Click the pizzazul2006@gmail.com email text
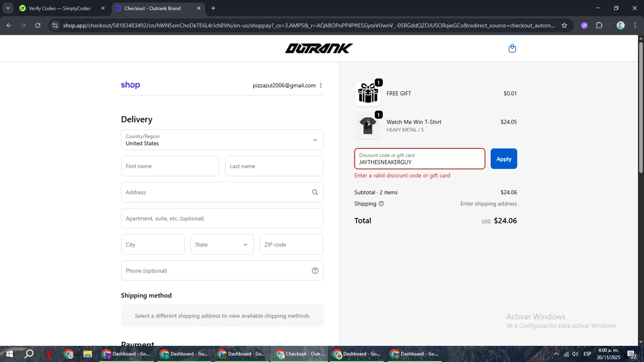This screenshot has width=644, height=362. (284, 85)
